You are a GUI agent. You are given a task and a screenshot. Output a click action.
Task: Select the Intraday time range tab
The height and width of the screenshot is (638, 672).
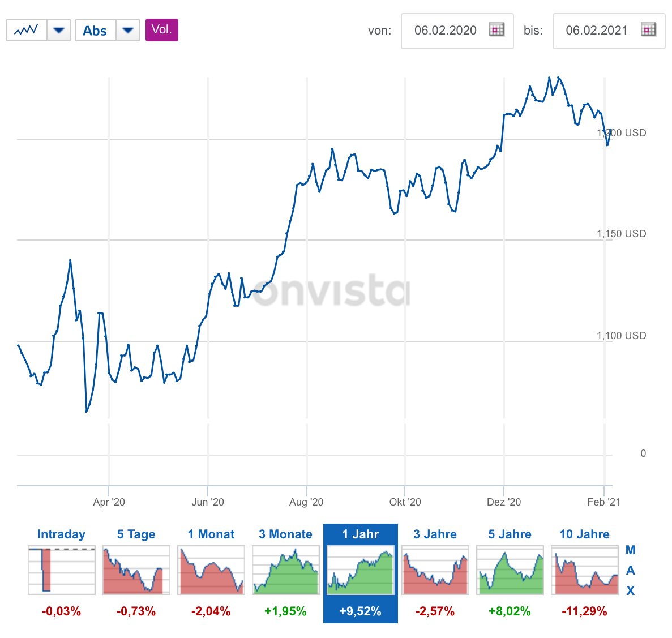coord(61,534)
